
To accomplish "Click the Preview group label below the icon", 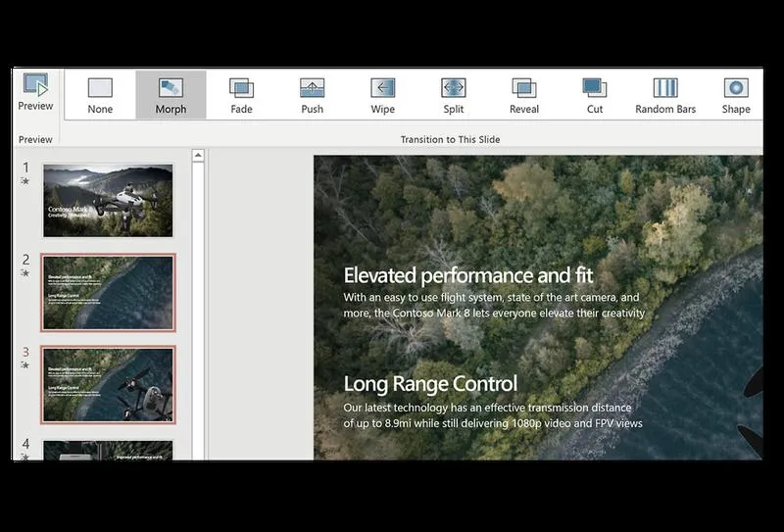I will click(x=35, y=139).
